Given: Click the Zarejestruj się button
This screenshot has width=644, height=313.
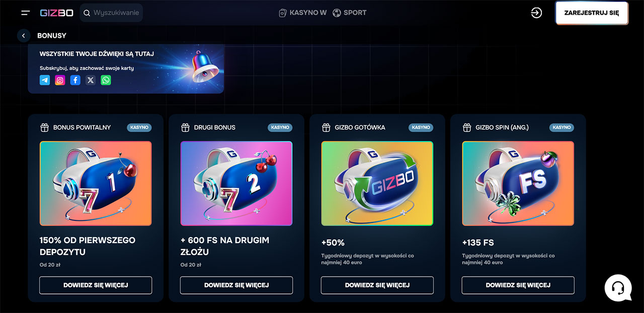Looking at the screenshot, I should (x=592, y=13).
